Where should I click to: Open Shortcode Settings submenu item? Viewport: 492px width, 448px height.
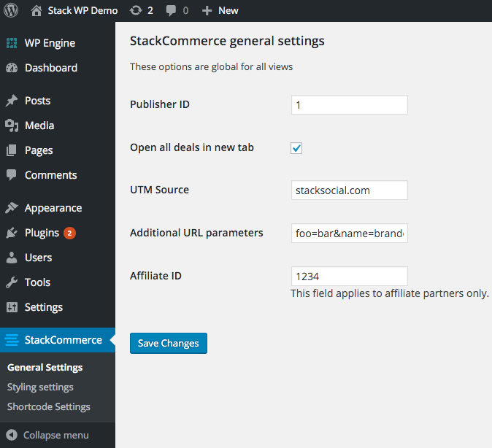coord(49,407)
